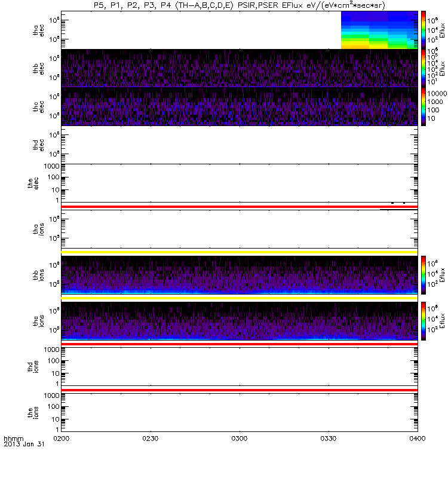This screenshot has width=448, height=478.
Task: Click the 0330 time axis label
Action: 329,439
